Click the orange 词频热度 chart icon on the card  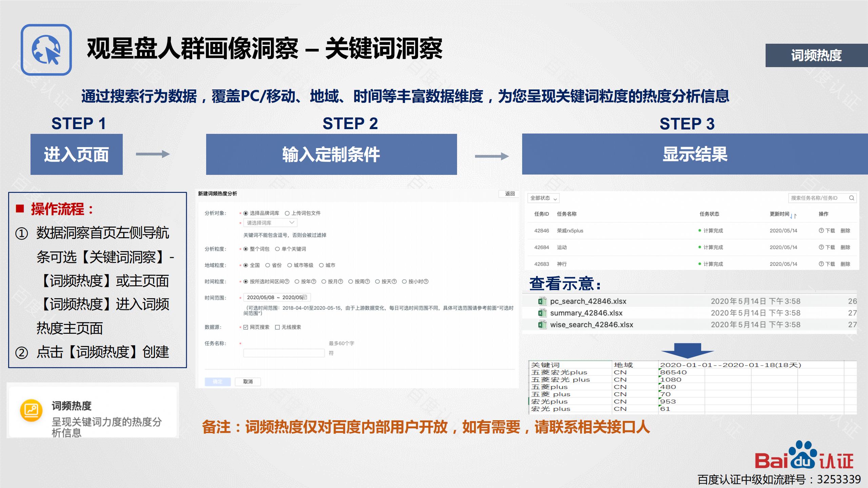tap(31, 410)
